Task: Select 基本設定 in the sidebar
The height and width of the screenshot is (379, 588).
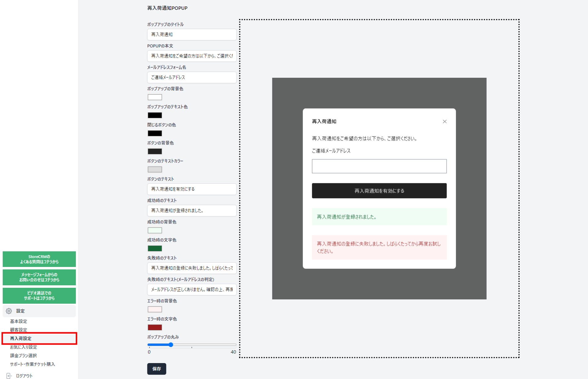Action: [x=18, y=321]
